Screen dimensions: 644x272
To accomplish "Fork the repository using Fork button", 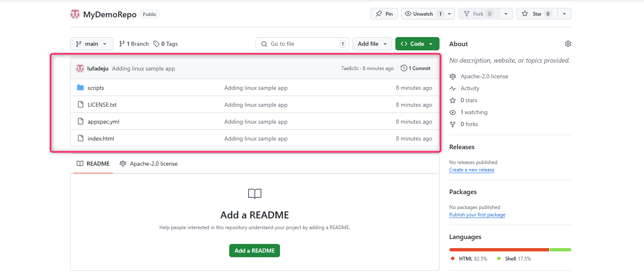I will 478,14.
